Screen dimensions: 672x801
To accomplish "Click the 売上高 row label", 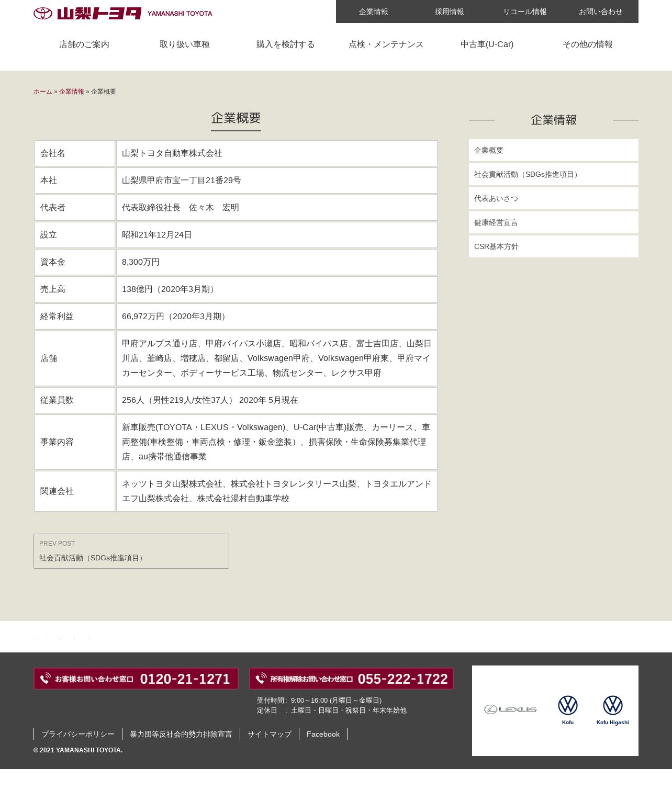I will tap(75, 289).
